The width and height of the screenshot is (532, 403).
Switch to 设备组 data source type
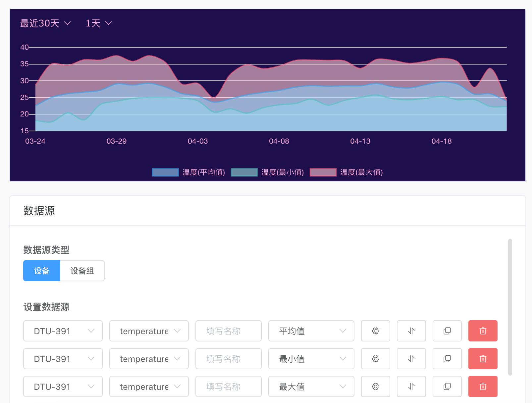[82, 271]
